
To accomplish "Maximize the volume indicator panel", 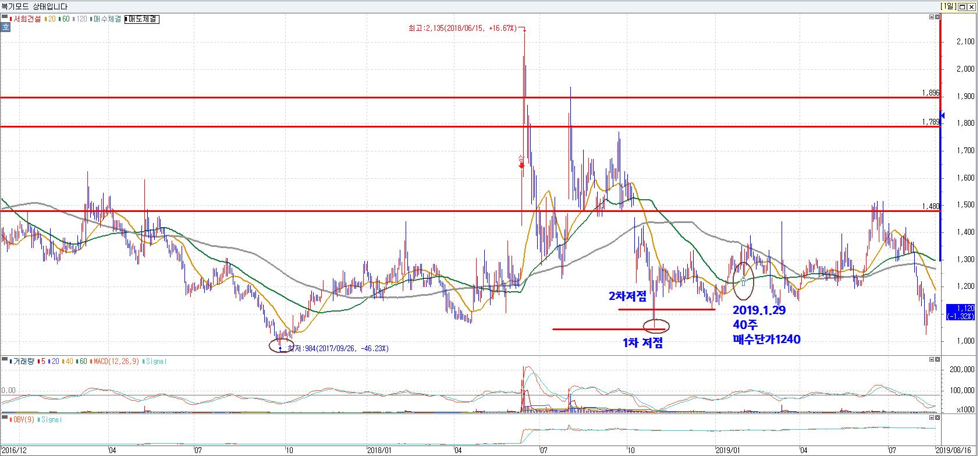I will click(x=931, y=360).
